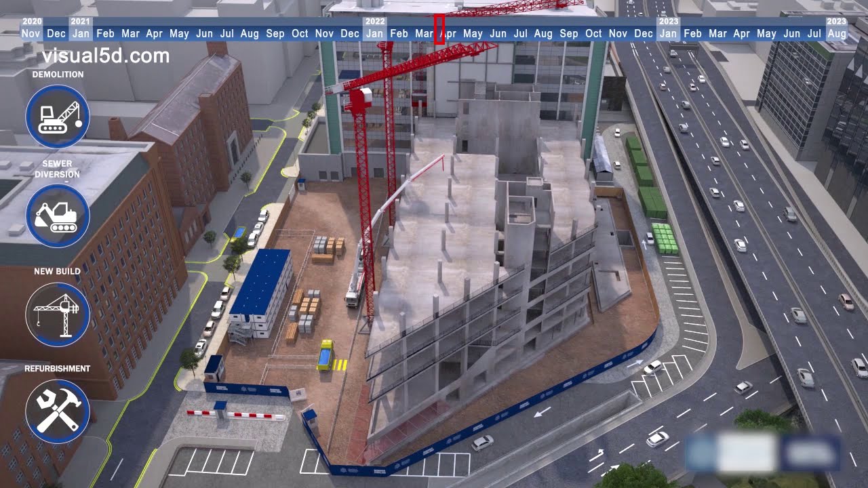Select the Sewer Diversion excavator icon

[x=58, y=216]
